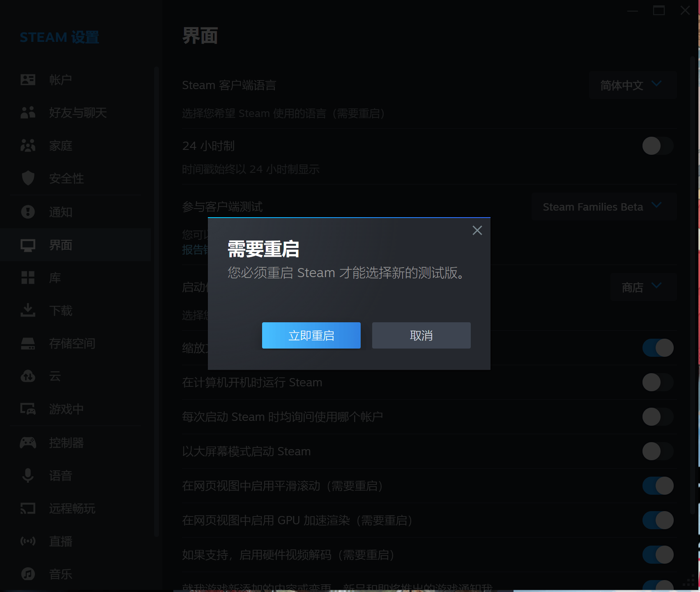Go to 安全性 settings

76,178
